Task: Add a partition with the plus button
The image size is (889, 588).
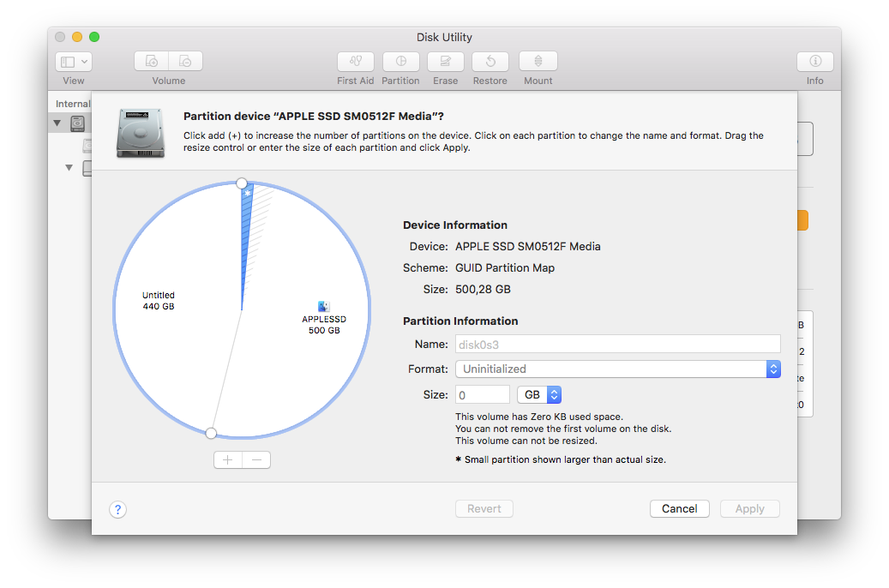Action: pos(228,459)
